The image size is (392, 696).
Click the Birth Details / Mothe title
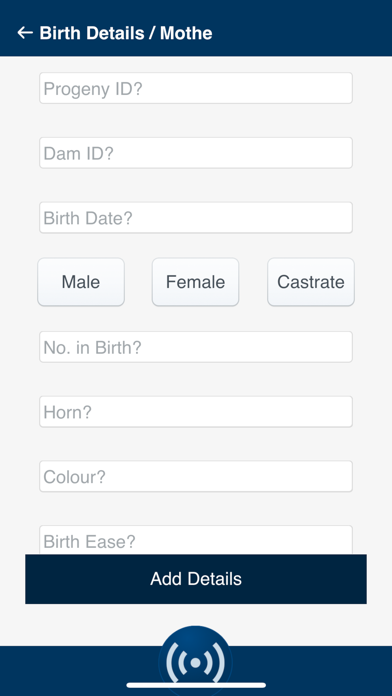pos(126,33)
